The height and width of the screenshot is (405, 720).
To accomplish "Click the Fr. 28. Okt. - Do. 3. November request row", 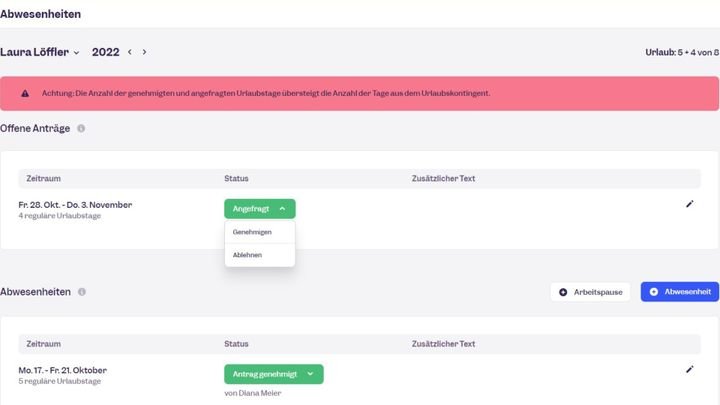I will point(75,205).
